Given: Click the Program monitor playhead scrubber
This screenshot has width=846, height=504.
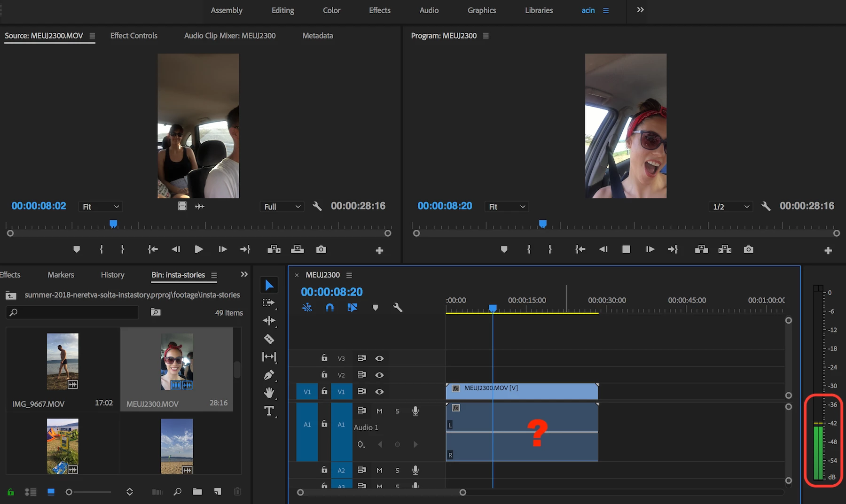Looking at the screenshot, I should 543,224.
